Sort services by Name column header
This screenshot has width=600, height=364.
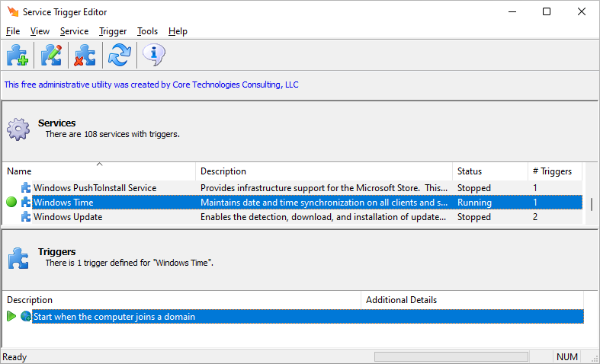tap(99, 171)
